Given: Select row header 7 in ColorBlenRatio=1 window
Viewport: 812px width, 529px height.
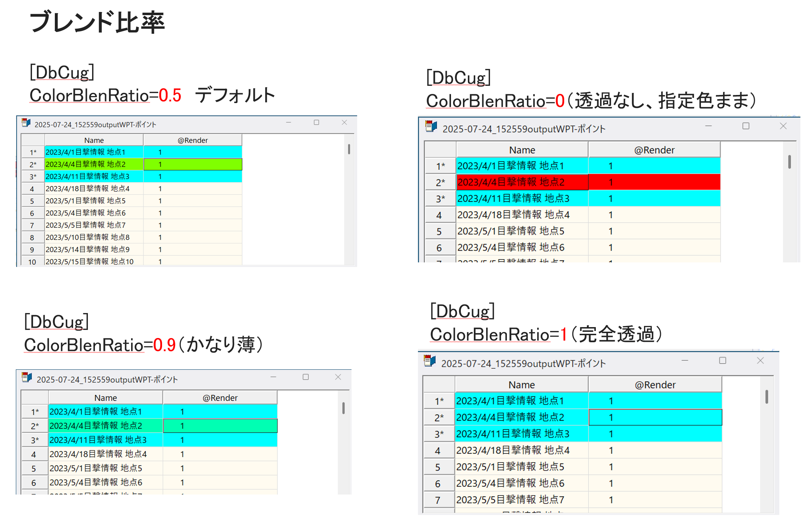Looking at the screenshot, I should tap(438, 500).
